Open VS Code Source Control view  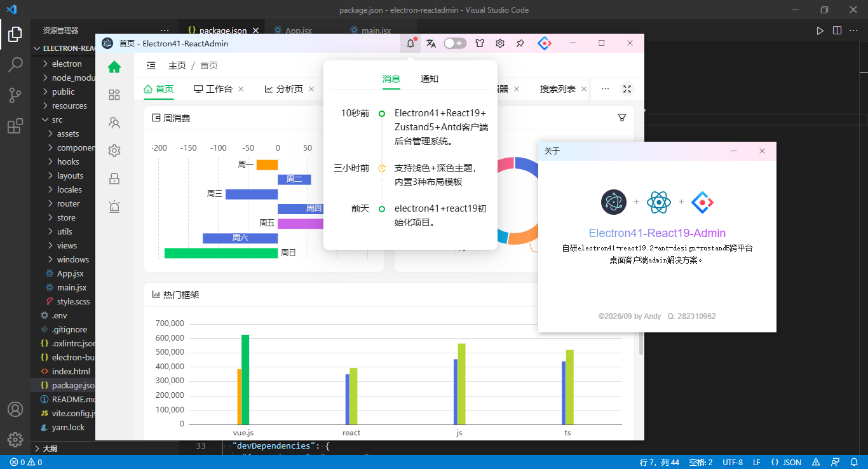point(15,95)
